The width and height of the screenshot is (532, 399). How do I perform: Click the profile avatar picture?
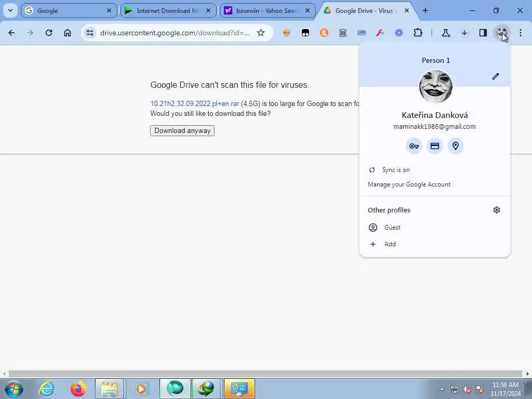click(x=436, y=87)
